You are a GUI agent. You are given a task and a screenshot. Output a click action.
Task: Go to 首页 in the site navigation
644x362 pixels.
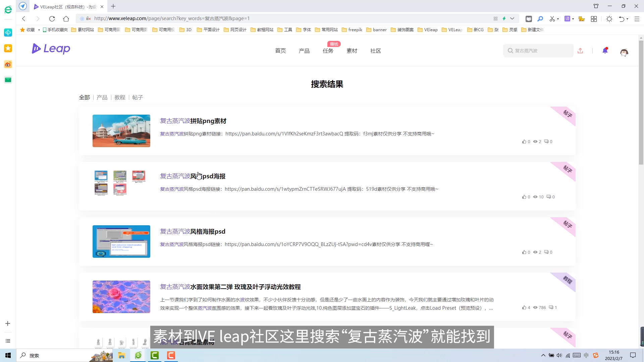point(280,51)
